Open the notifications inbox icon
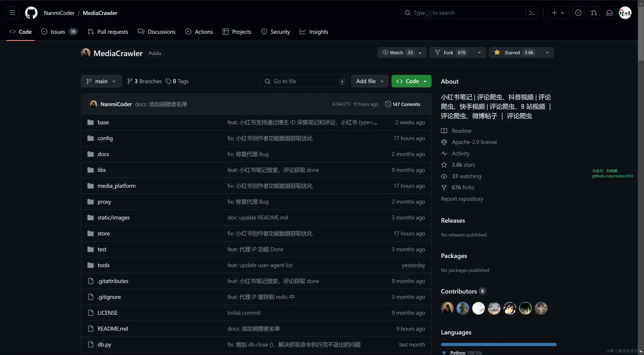This screenshot has height=355, width=644. click(609, 13)
